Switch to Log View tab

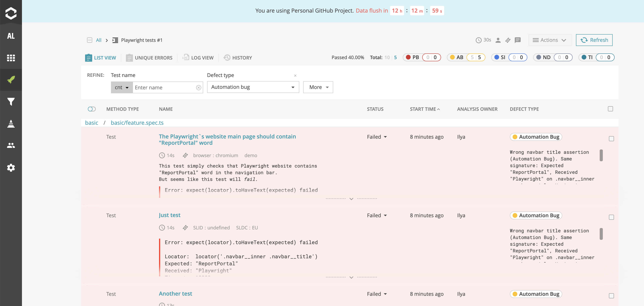[198, 58]
